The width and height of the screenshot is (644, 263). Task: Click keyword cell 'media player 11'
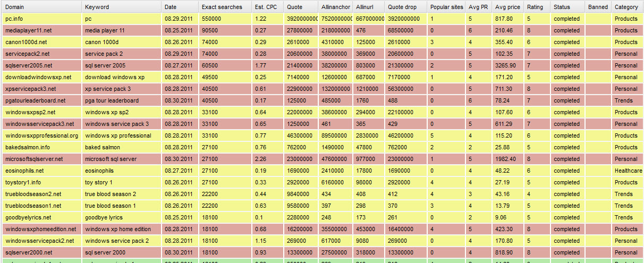[122, 30]
